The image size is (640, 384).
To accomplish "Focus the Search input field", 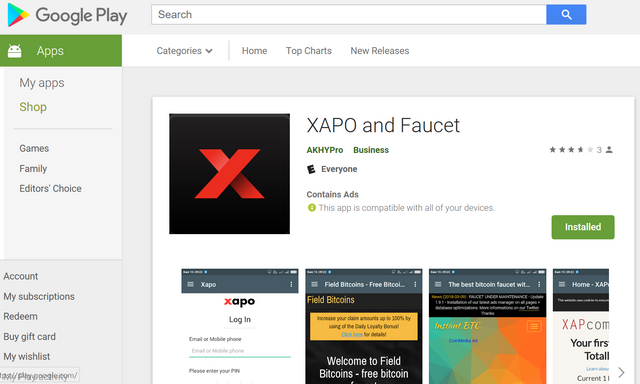I will 349,15.
